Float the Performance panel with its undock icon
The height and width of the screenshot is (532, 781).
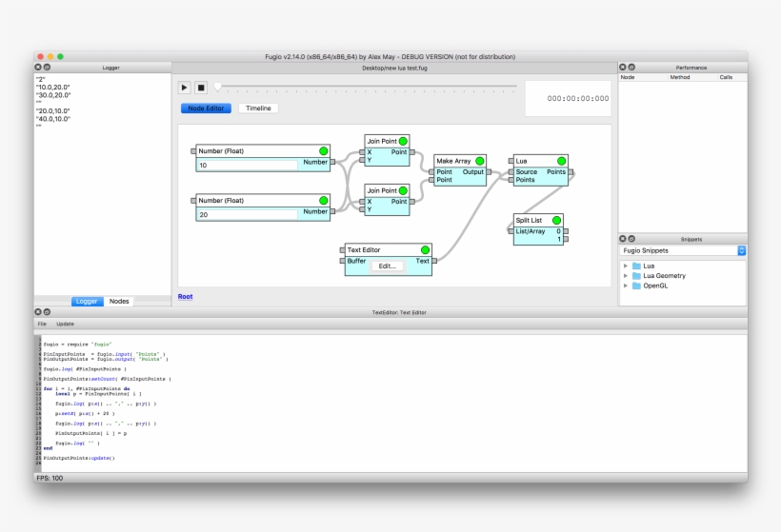[x=631, y=68]
